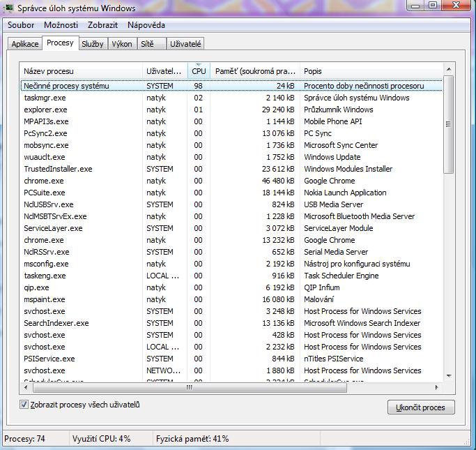Screen dimensions: 476x450
Task: Select the wuauclt.exe process
Action: (x=231, y=157)
